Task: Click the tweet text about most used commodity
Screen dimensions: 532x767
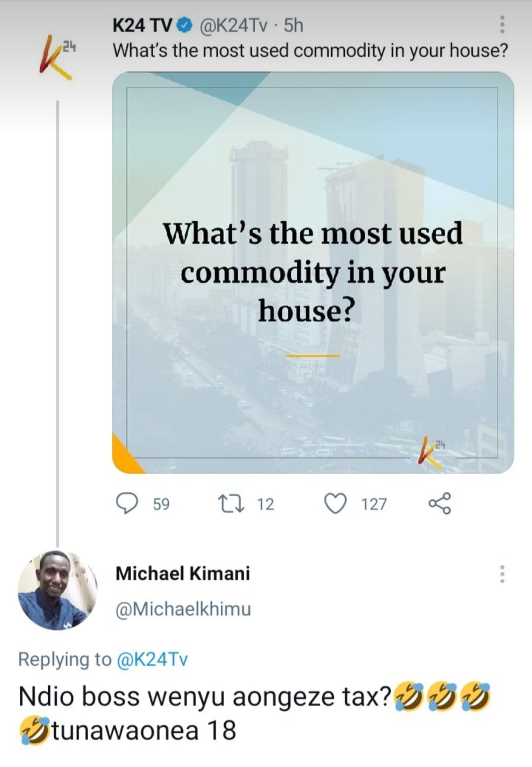Action: tap(310, 50)
